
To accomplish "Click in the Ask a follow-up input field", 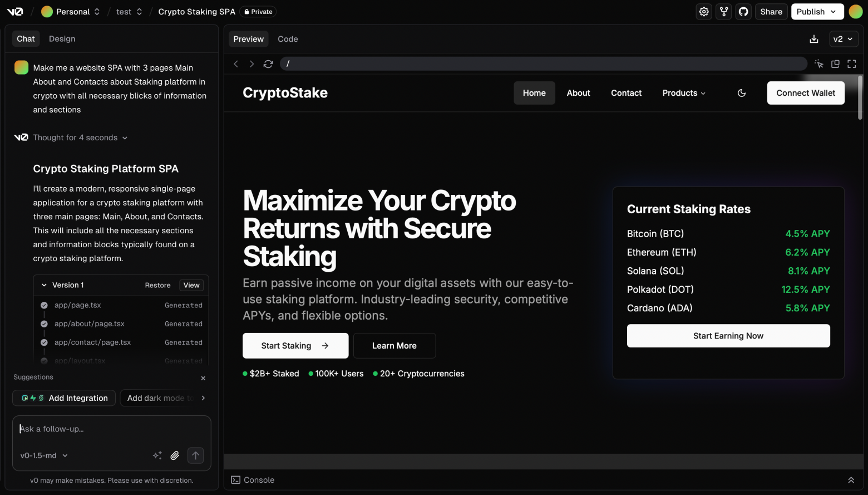I will click(111, 429).
